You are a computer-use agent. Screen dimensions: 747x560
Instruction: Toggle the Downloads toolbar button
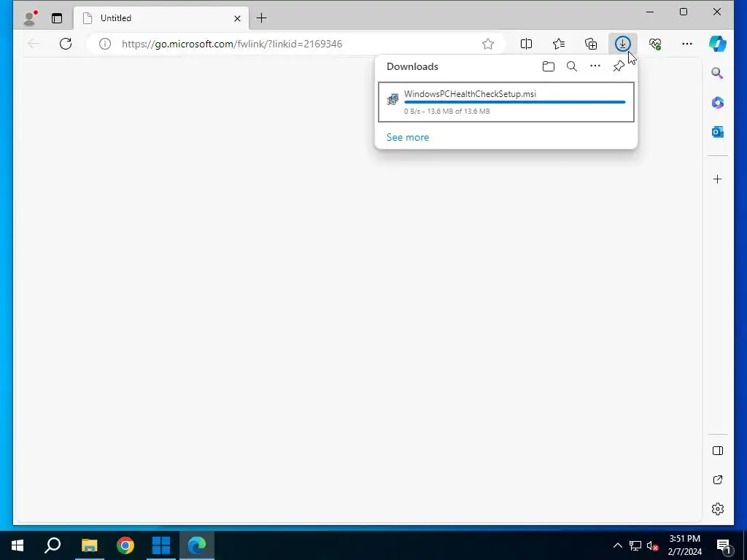(623, 44)
